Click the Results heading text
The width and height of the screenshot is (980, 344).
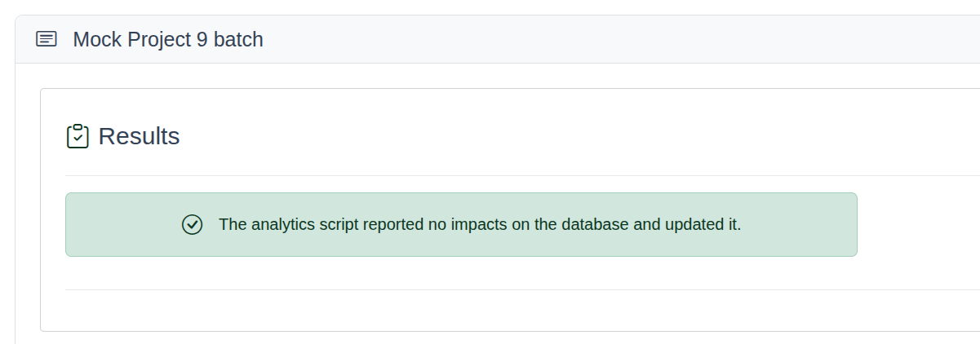pyautogui.click(x=139, y=136)
